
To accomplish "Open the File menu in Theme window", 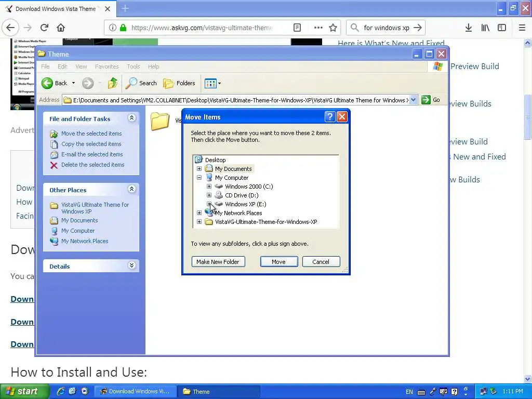I will [45, 66].
